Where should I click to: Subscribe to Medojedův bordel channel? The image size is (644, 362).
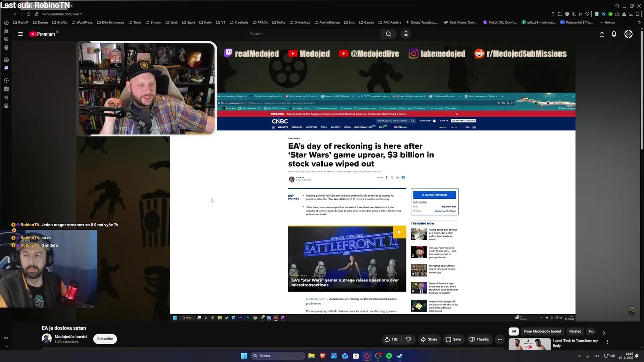[x=105, y=339]
